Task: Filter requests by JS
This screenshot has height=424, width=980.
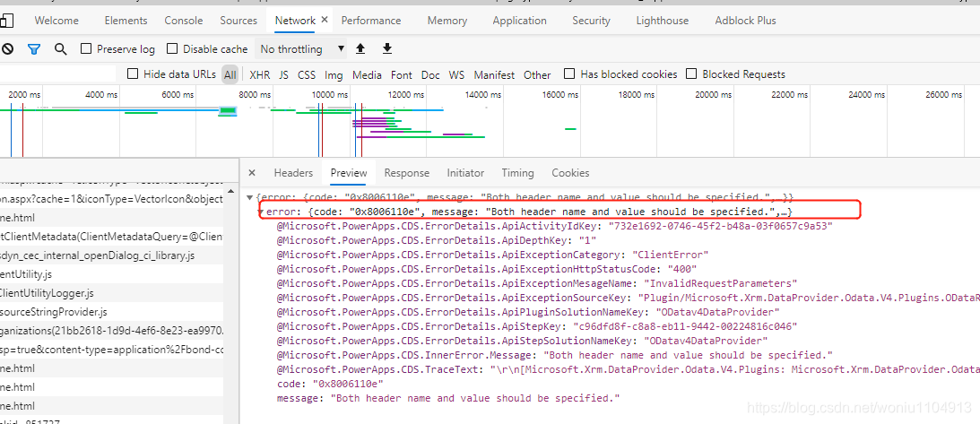Action: tap(283, 75)
